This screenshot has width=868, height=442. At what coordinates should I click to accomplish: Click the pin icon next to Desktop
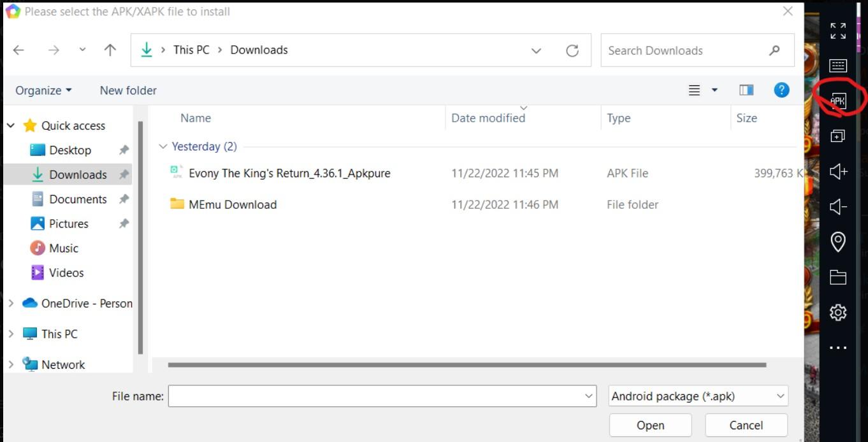click(x=124, y=150)
